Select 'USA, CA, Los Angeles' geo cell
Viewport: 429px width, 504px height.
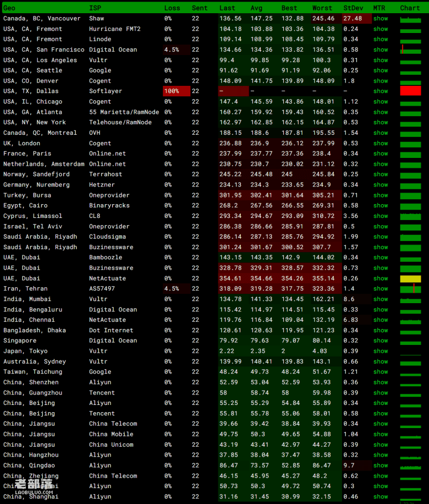[x=40, y=60]
